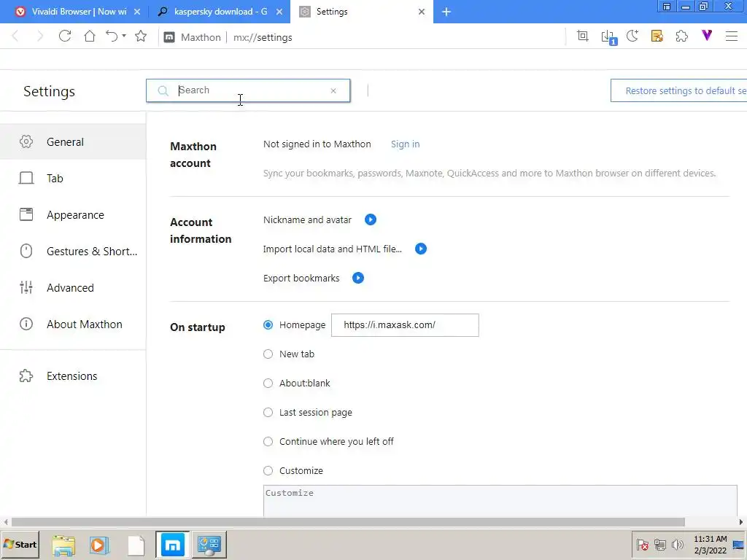The image size is (747, 560).
Task: Open the About Maxthon section
Action: tap(73, 324)
